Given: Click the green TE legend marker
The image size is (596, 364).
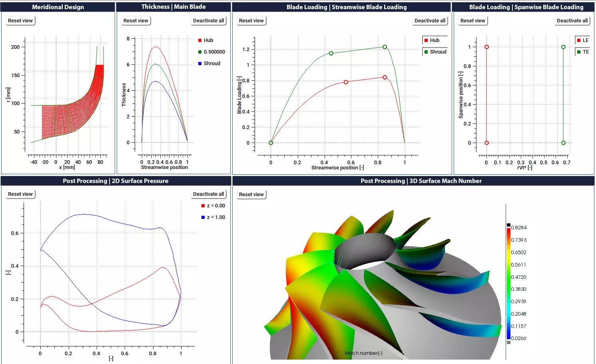Looking at the screenshot, I should pos(578,52).
